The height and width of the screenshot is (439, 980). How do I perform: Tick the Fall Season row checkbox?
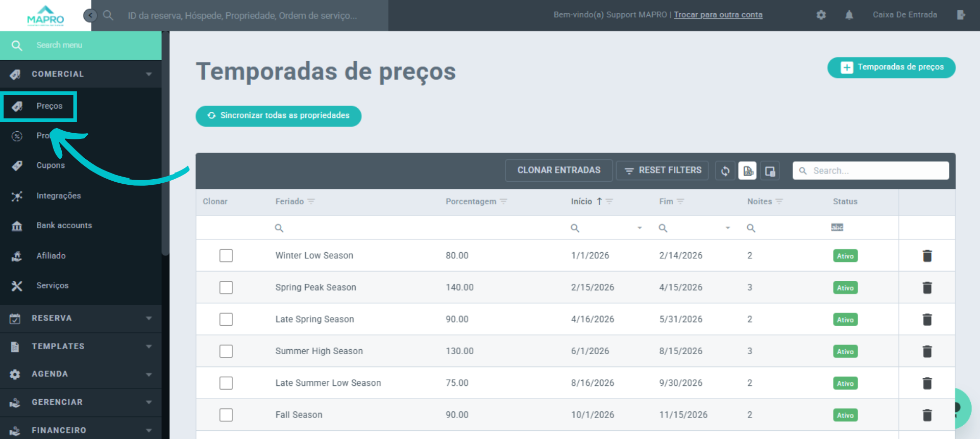click(x=226, y=415)
